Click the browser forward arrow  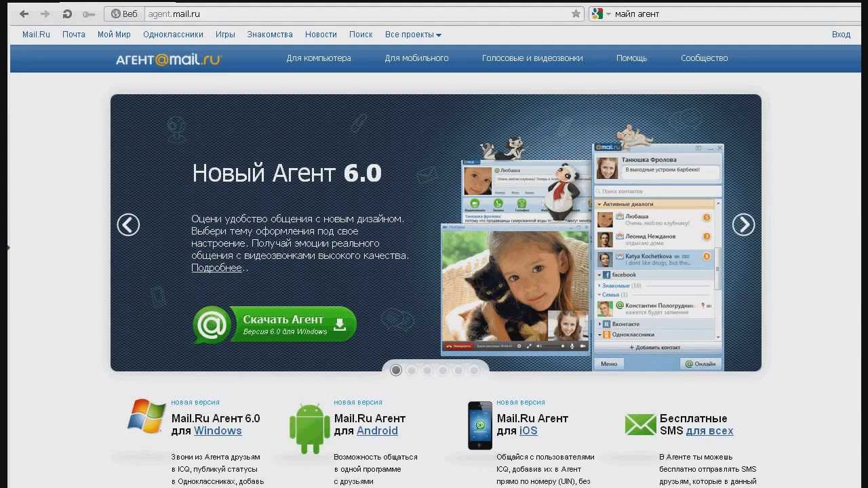point(45,14)
